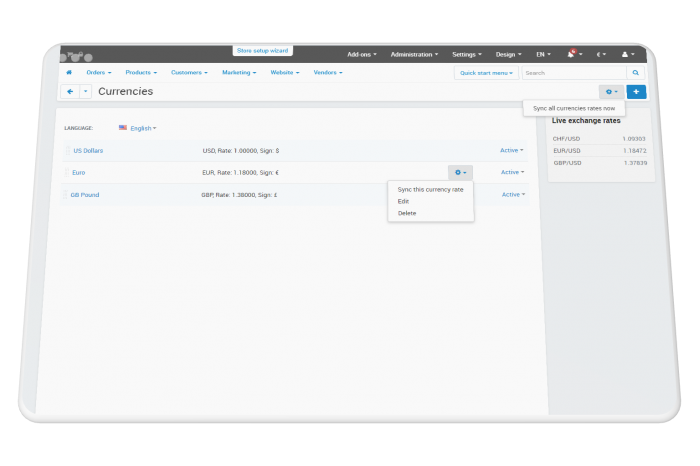Expand the Settings menu

(x=467, y=54)
